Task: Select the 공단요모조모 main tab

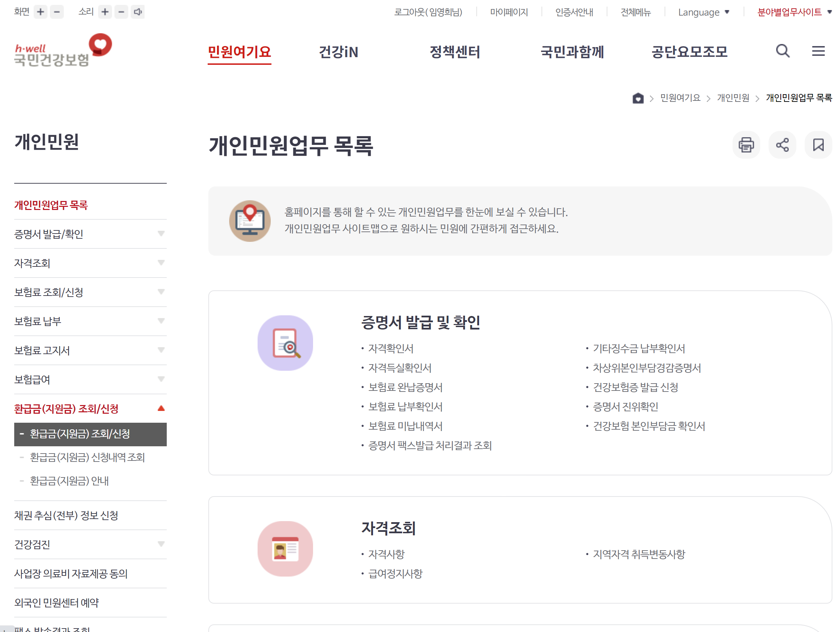Action: point(689,52)
